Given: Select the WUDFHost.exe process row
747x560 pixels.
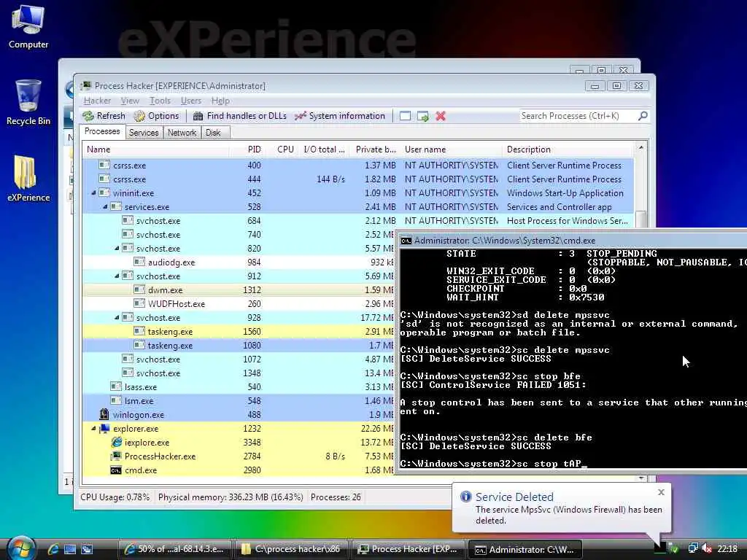Looking at the screenshot, I should click(239, 303).
